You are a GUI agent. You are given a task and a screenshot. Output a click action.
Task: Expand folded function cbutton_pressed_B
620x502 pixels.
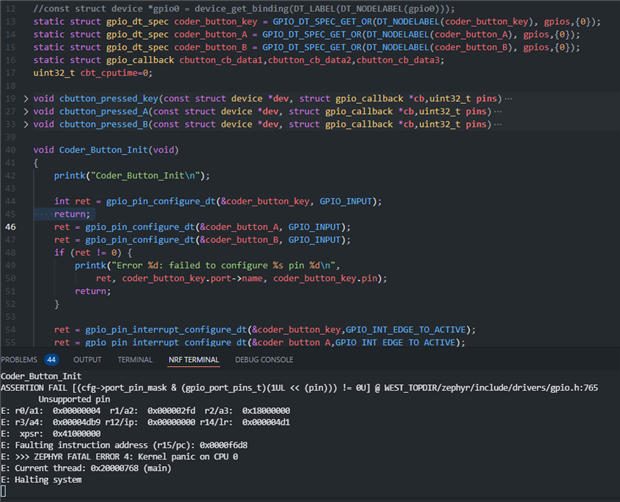[26, 125]
